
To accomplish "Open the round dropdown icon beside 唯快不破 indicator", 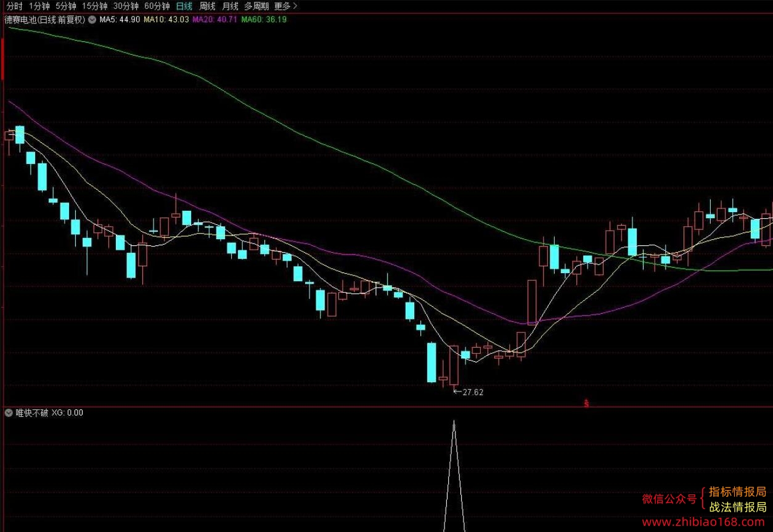I will pyautogui.click(x=9, y=412).
